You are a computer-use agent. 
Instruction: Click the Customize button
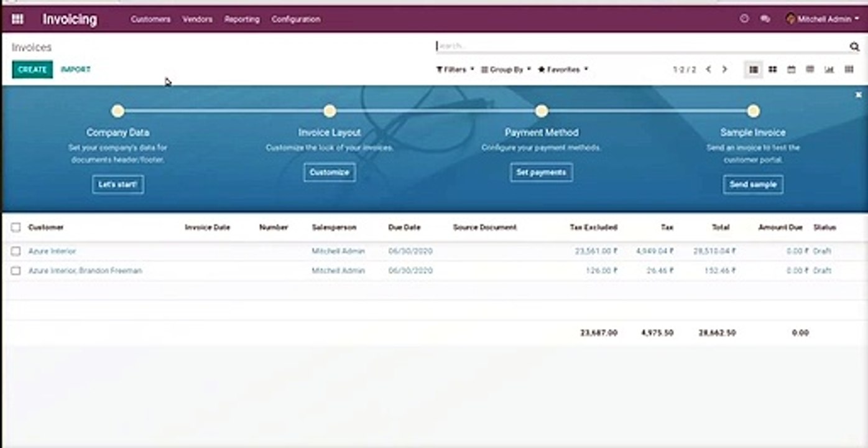330,172
